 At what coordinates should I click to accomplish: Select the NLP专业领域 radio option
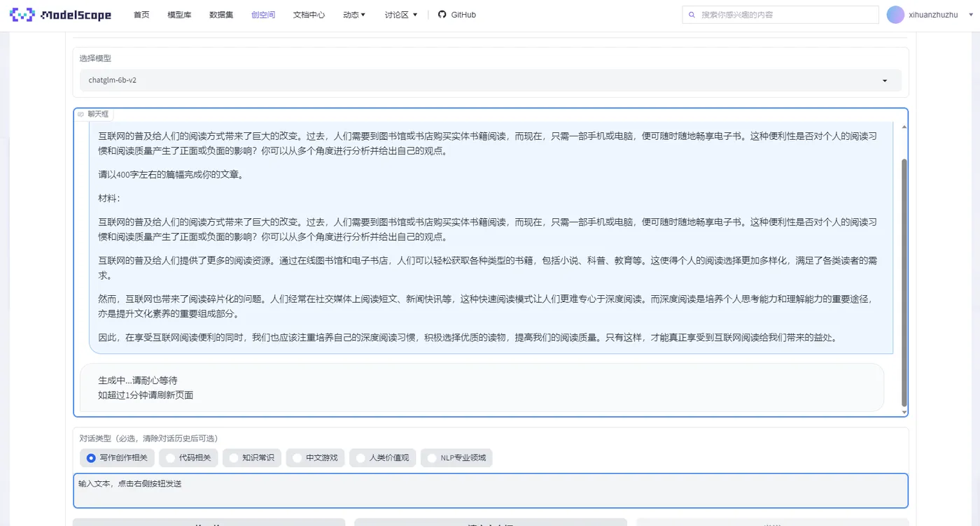(x=456, y=458)
